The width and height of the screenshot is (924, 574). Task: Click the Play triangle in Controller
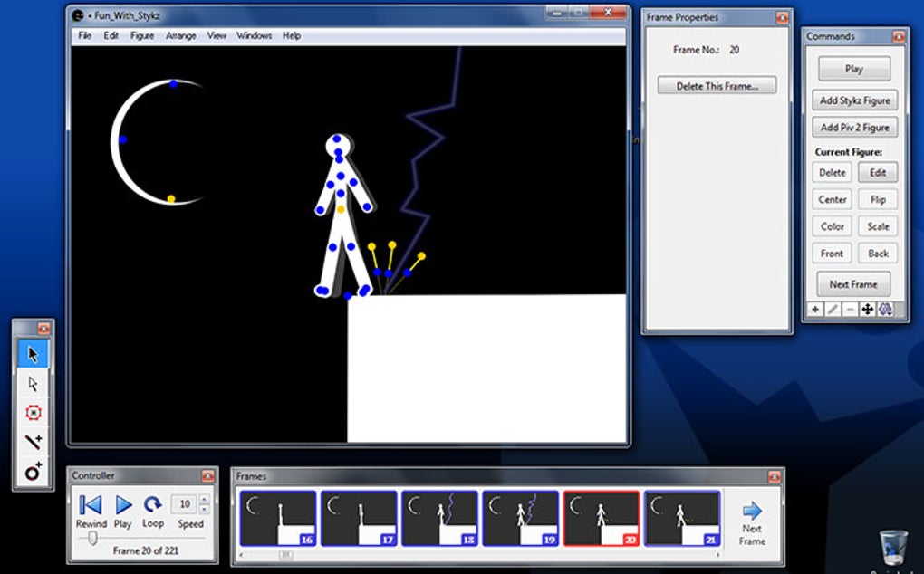point(123,505)
